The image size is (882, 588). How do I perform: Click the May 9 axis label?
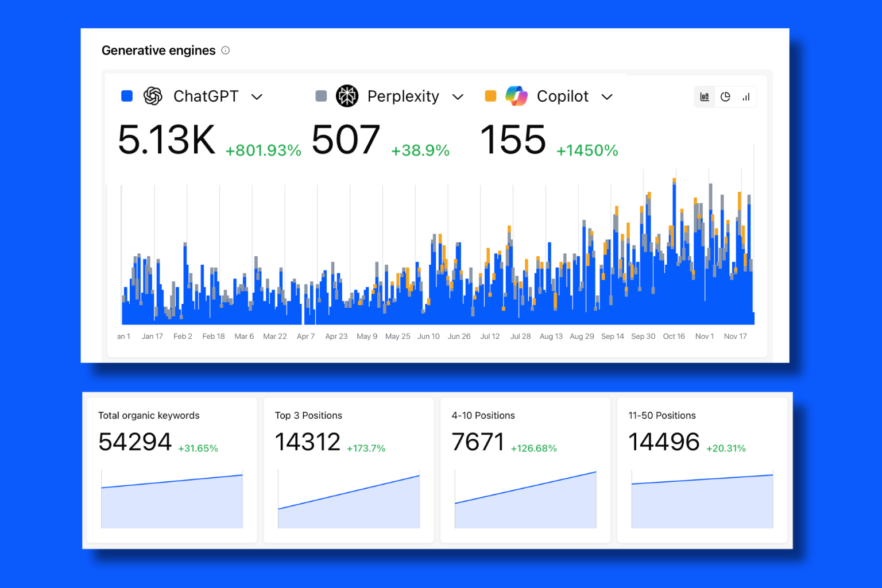point(367,336)
